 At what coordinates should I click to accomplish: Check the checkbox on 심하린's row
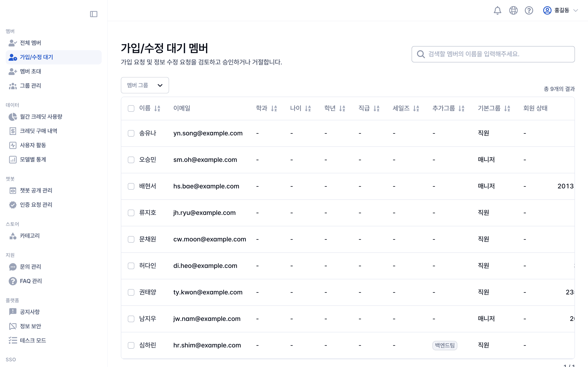[131, 345]
